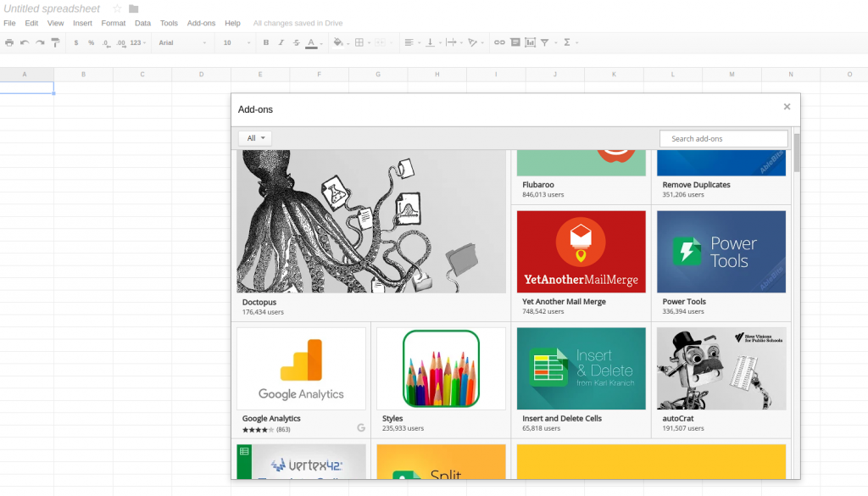Screen dimensions: 868x496
Task: Open the Help menu
Action: (232, 23)
